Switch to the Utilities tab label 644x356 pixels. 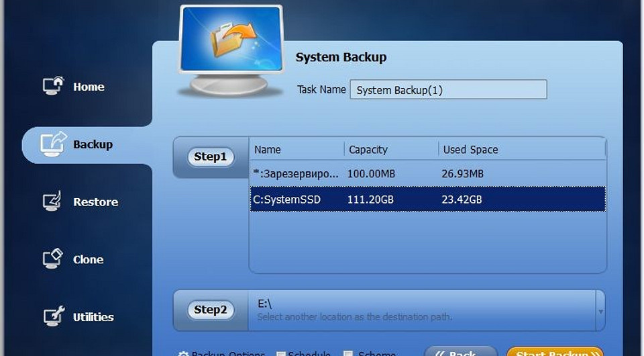click(93, 317)
